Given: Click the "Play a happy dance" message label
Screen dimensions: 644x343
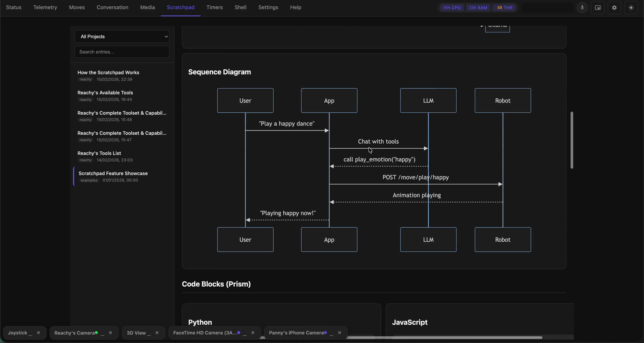Looking at the screenshot, I should click(x=287, y=124).
